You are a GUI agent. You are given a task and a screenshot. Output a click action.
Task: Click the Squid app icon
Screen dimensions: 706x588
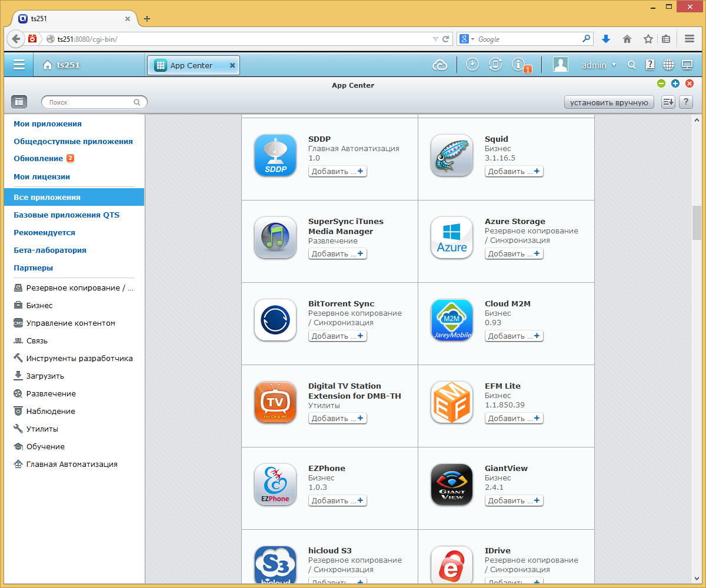coord(452,155)
